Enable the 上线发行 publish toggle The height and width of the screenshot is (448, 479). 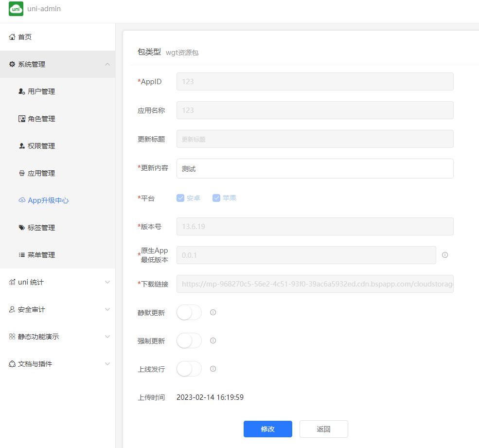point(189,369)
